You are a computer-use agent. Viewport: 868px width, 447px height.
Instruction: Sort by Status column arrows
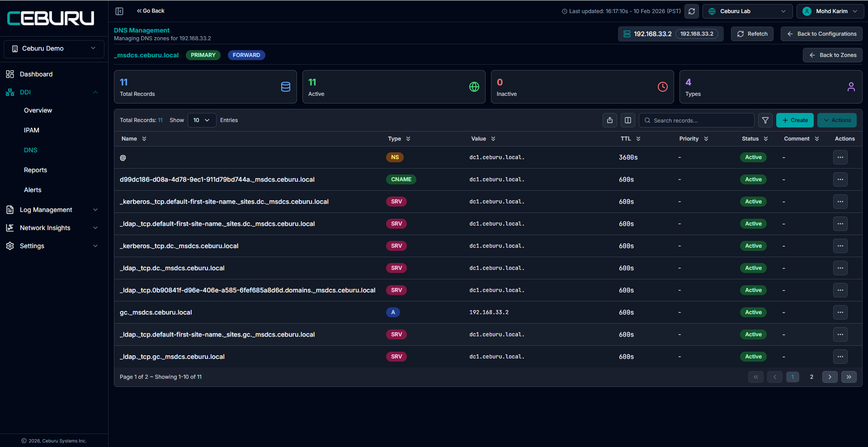(x=766, y=139)
